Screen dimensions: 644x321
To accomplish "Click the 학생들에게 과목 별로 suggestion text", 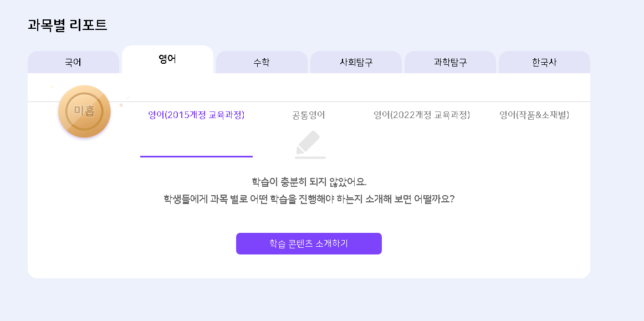I will click(x=309, y=198).
